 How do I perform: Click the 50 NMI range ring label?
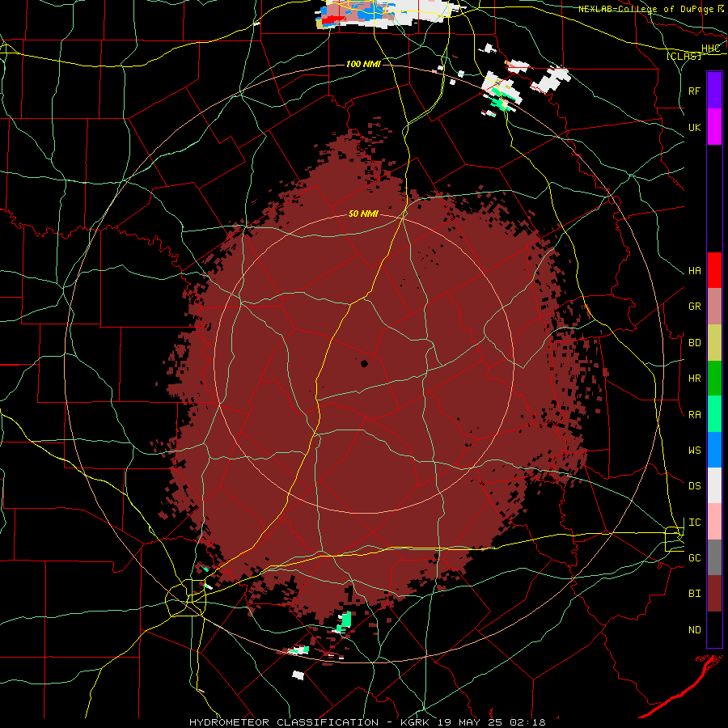[x=363, y=214]
